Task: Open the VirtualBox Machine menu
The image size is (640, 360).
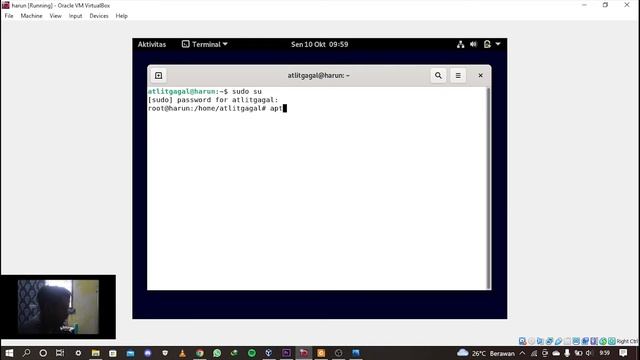Action: (31, 16)
